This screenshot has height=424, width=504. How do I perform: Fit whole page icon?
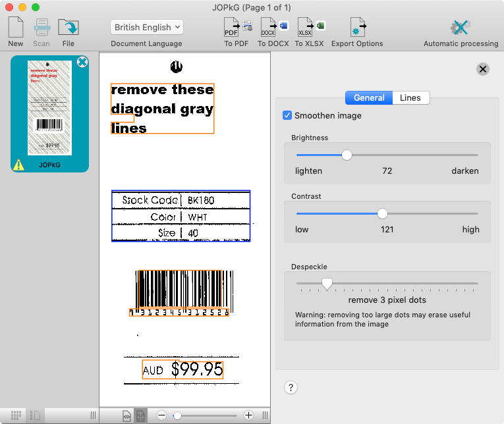(x=141, y=415)
